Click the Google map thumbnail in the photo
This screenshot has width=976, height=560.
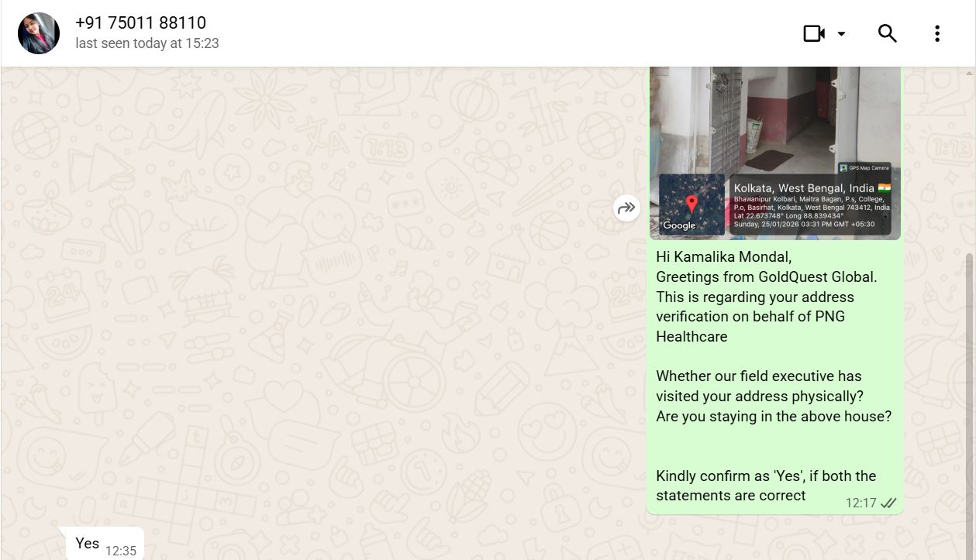(x=691, y=204)
